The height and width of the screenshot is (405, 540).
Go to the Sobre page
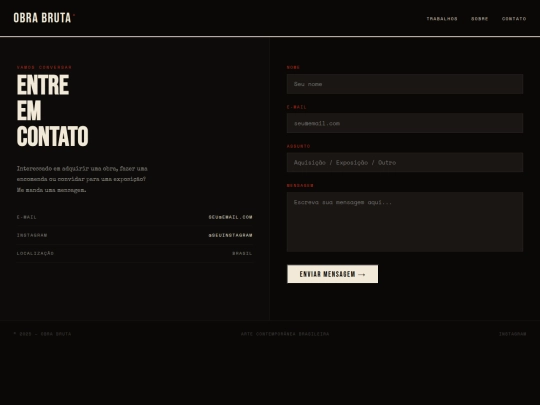479,19
